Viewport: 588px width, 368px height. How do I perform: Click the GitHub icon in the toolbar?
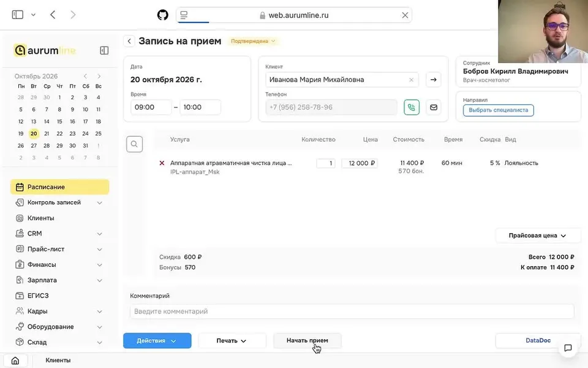click(163, 15)
